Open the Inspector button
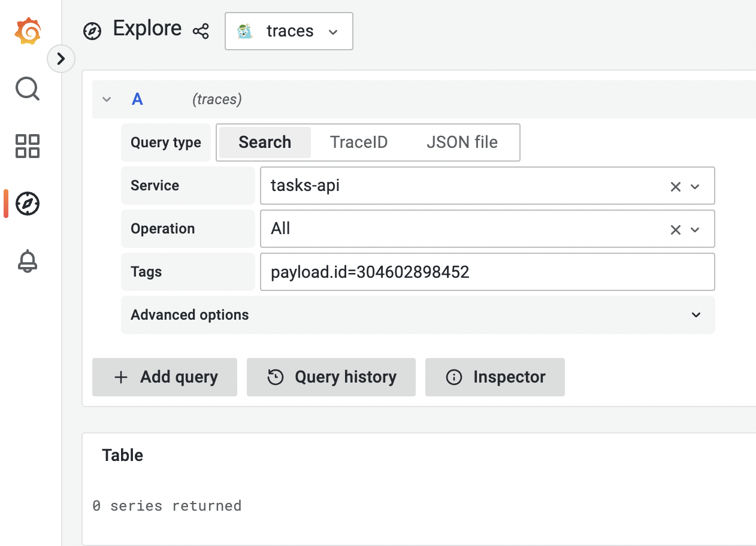The width and height of the screenshot is (756, 546). tap(495, 377)
